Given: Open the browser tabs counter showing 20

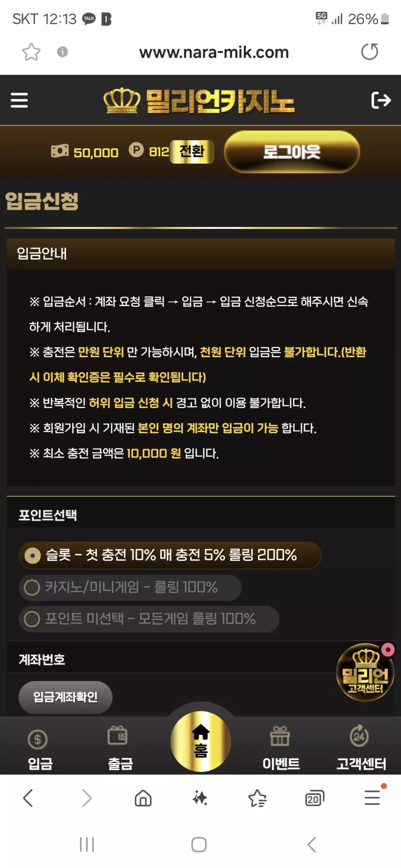Looking at the screenshot, I should click(x=314, y=798).
